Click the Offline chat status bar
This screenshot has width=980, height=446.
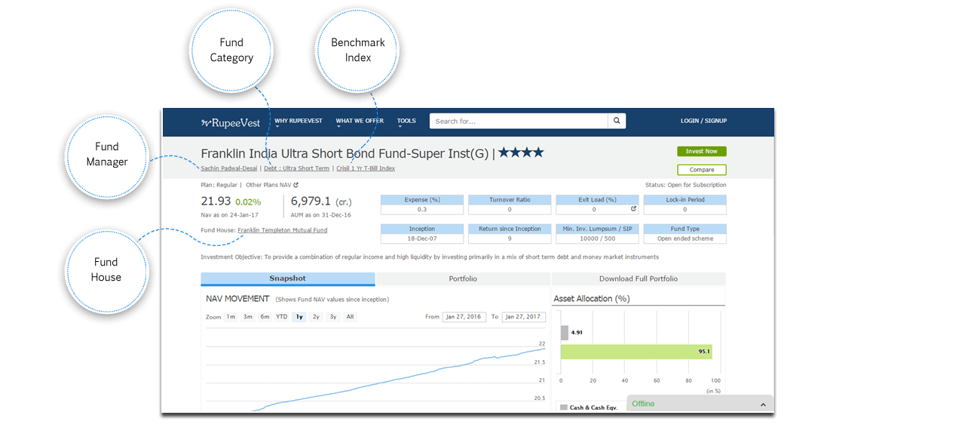(x=700, y=404)
